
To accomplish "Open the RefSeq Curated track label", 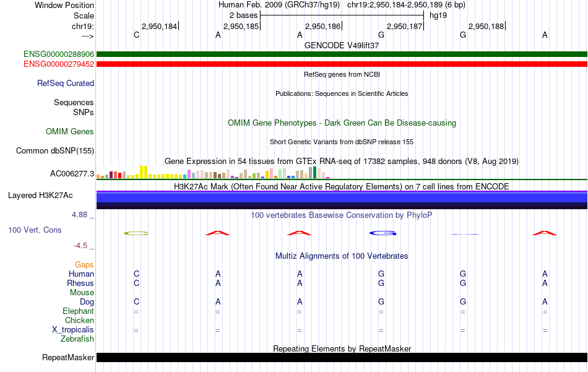I will [x=66, y=83].
